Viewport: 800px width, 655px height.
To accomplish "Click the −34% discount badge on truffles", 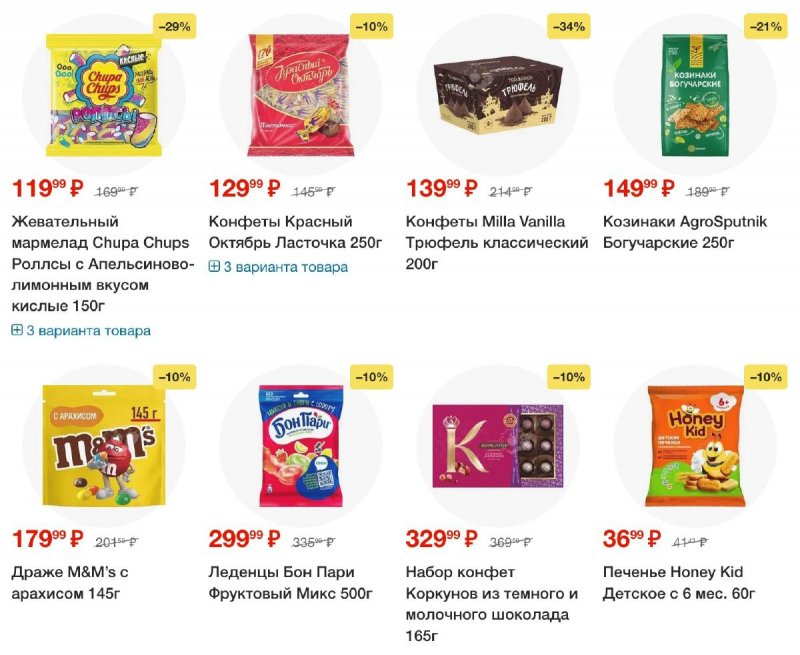I will point(569,27).
